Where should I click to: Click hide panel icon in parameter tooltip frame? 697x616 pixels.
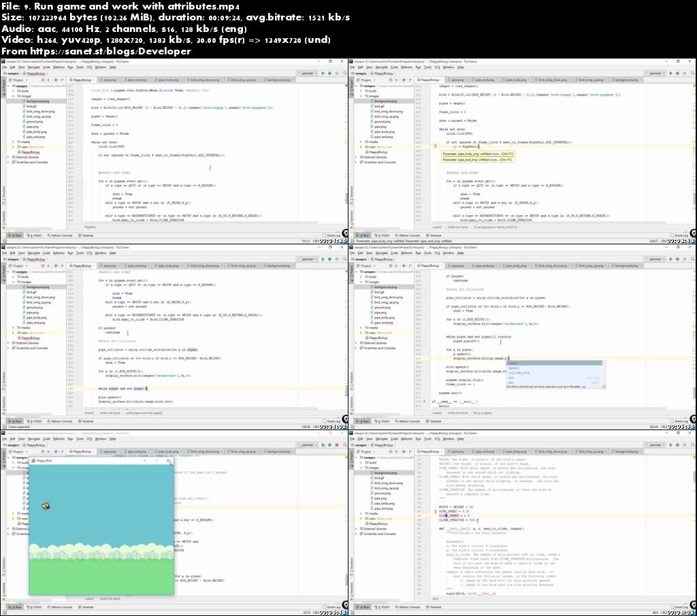(410, 80)
